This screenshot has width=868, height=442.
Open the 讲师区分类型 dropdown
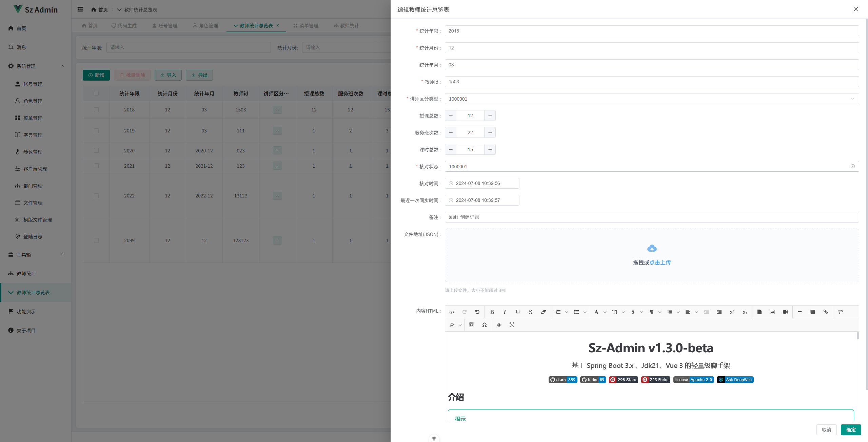[651, 99]
